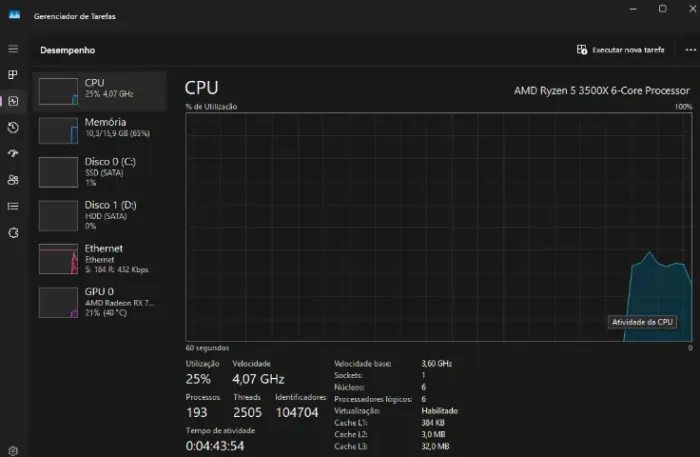This screenshot has height=457, width=700.
Task: Click the 104704 identificadores value
Action: pyautogui.click(x=297, y=412)
